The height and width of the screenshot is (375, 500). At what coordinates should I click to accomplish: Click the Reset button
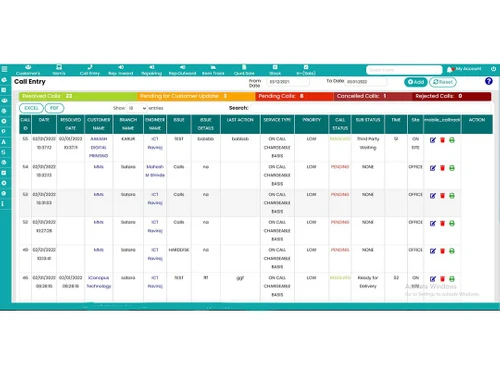(x=443, y=82)
